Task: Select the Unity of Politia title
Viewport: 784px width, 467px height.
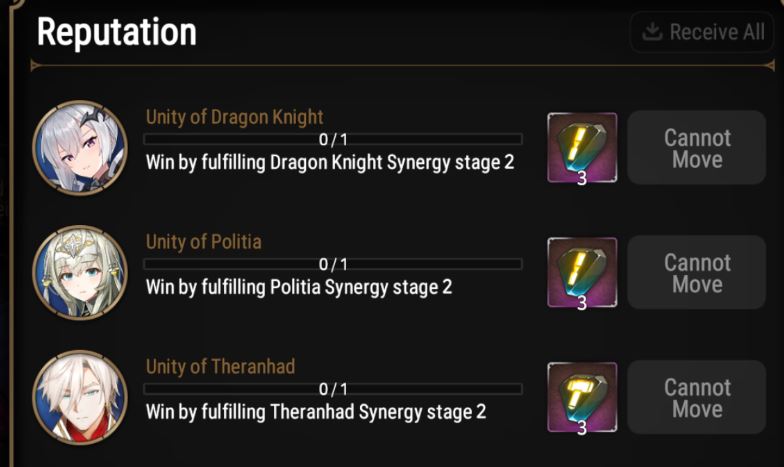Action: click(x=204, y=242)
